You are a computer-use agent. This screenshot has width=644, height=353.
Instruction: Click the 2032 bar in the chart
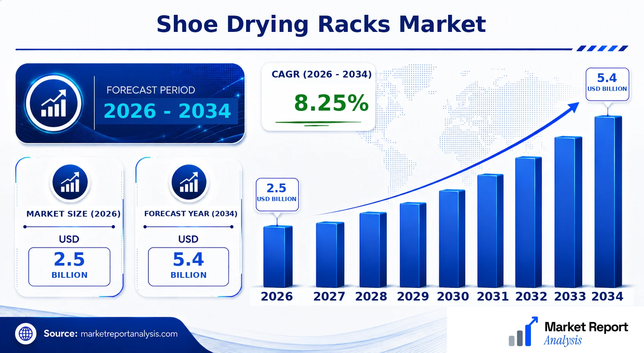tap(528, 222)
